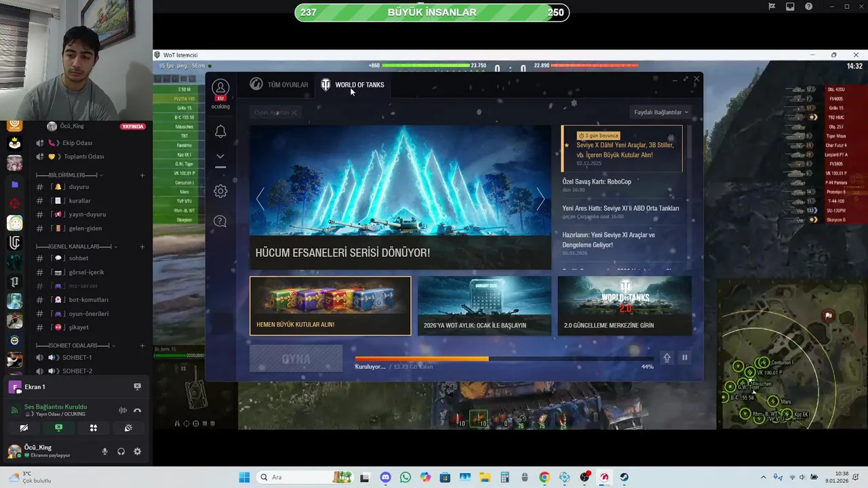This screenshot has width=868, height=488.
Task: Open the Discord soundboard button
Action: click(128, 428)
